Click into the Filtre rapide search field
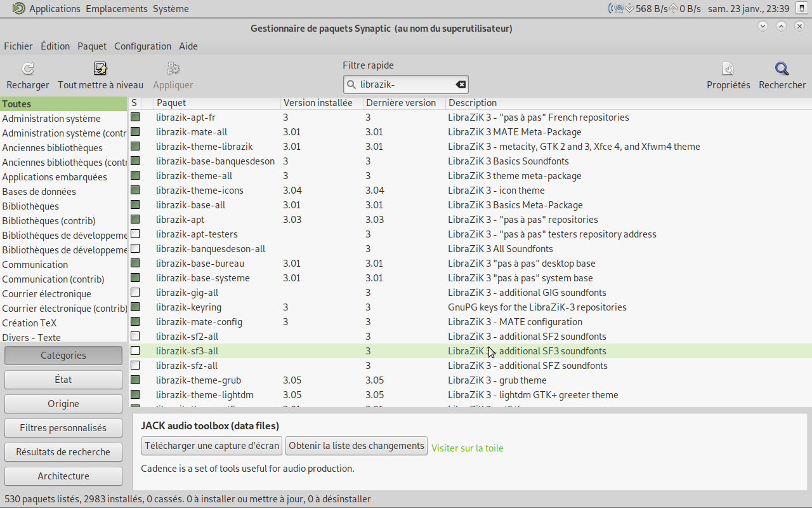 [x=406, y=84]
